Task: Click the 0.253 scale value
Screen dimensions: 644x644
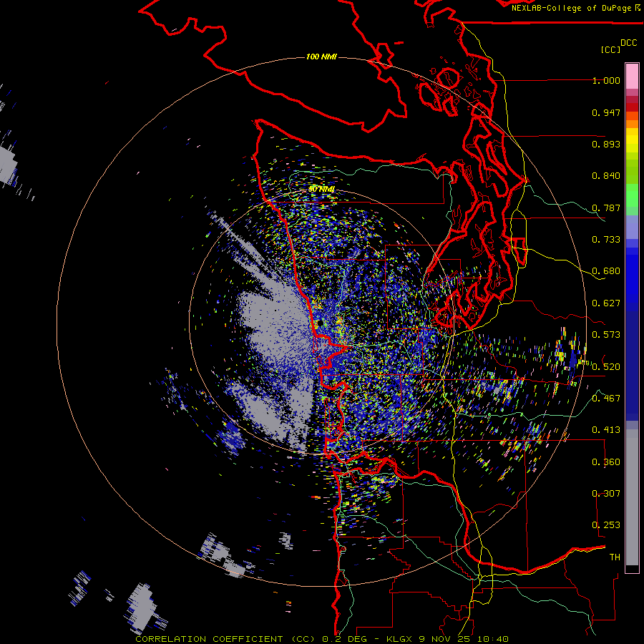Action: click(x=606, y=525)
